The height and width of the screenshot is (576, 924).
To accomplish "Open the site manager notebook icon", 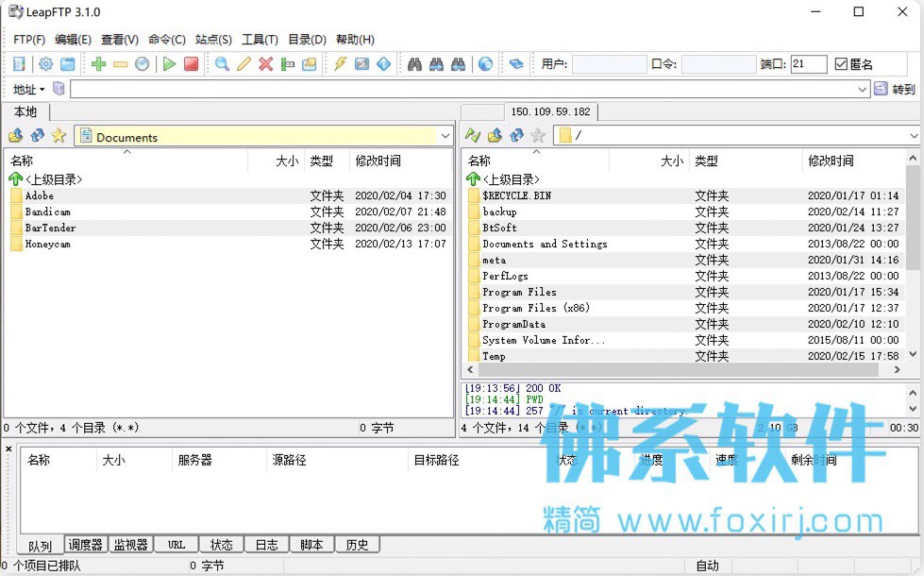I will point(19,63).
